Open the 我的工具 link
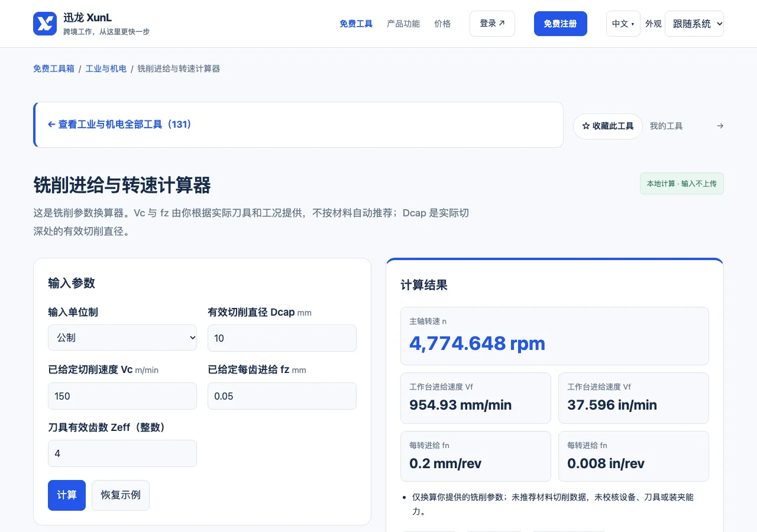This screenshot has height=532, width=757. click(666, 126)
